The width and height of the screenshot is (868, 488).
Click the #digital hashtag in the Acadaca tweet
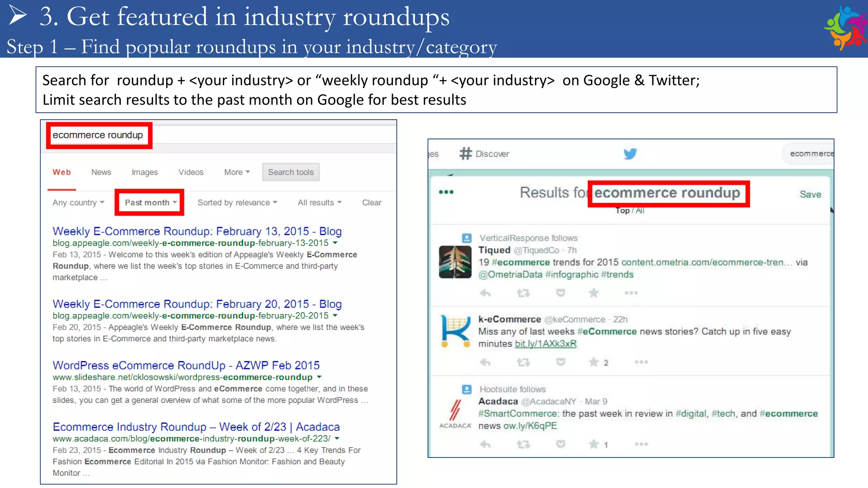[691, 413]
